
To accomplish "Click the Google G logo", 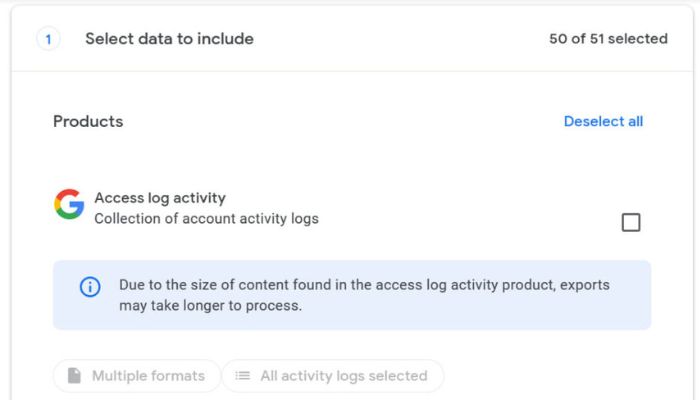I will coord(69,204).
